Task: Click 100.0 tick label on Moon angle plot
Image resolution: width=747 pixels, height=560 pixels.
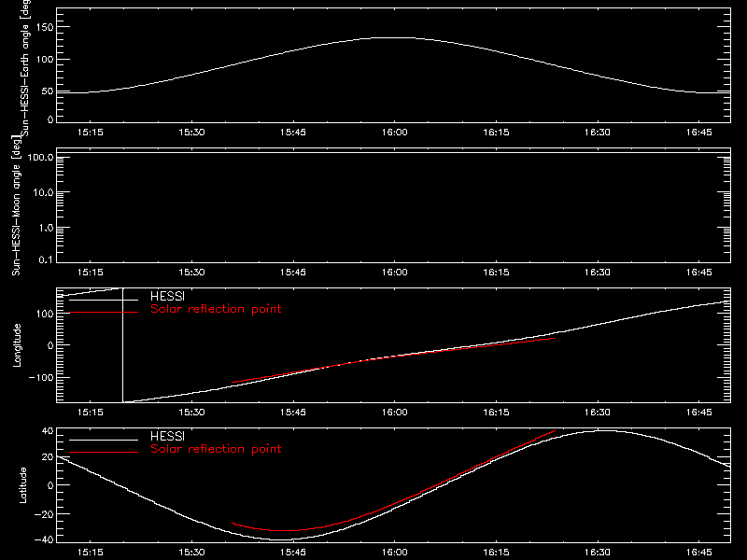Action: point(40,157)
